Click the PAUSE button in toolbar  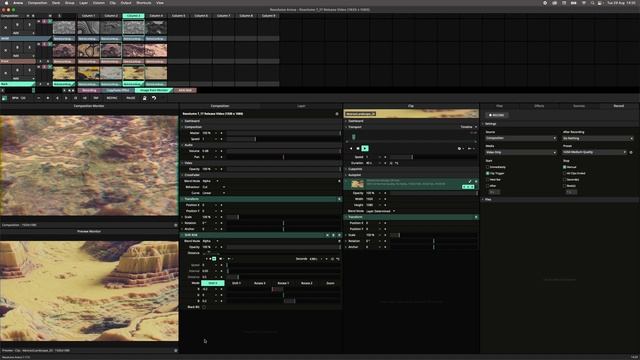click(x=131, y=98)
